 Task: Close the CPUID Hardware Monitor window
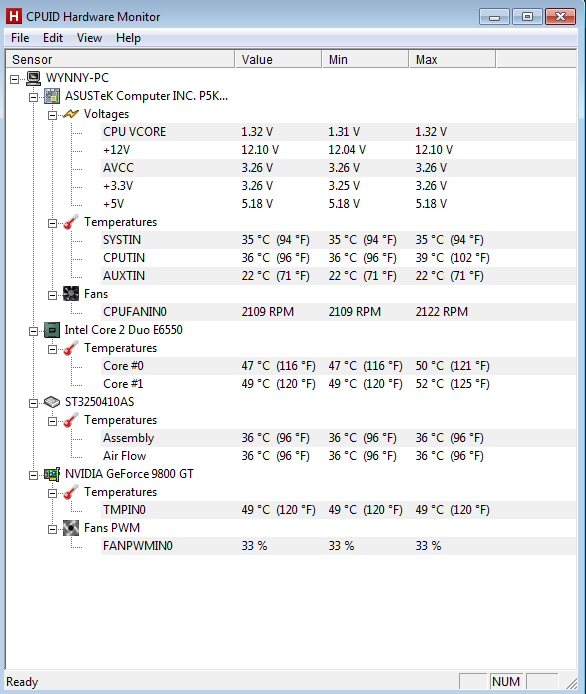pos(560,17)
